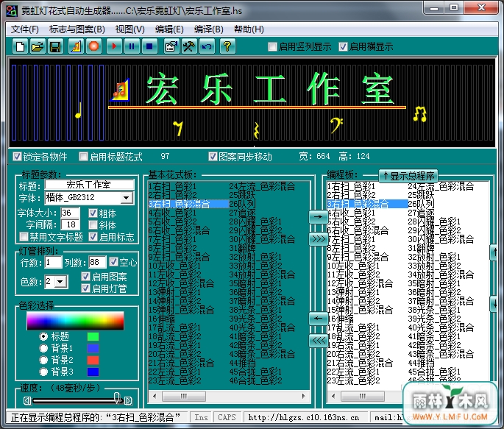The height and width of the screenshot is (429, 504).
Task: Click the 基本花式板 horizontal scrollbar thumb
Action: (184, 396)
